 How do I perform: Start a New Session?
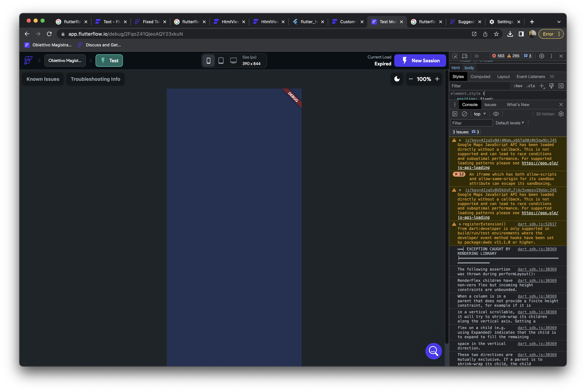[420, 60]
